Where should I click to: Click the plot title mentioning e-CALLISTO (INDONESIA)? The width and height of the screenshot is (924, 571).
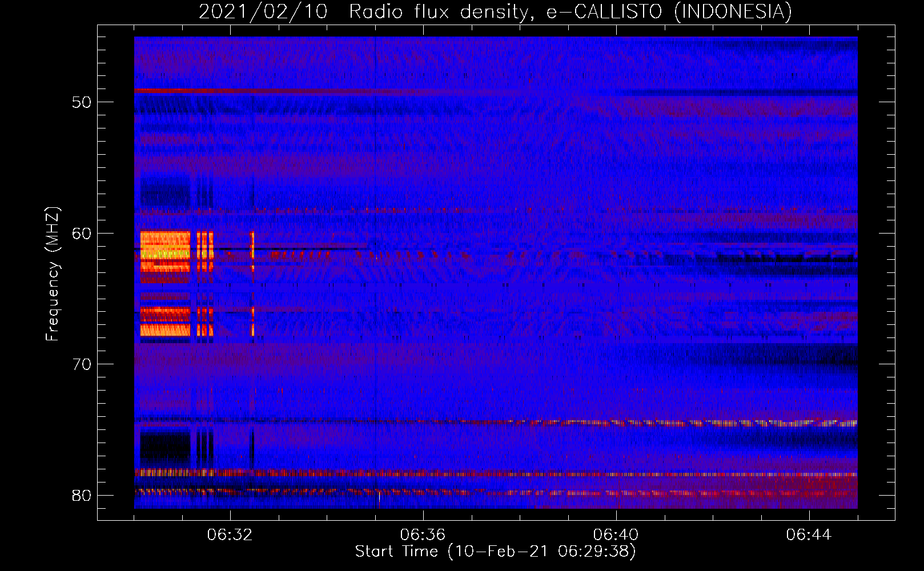pyautogui.click(x=495, y=11)
